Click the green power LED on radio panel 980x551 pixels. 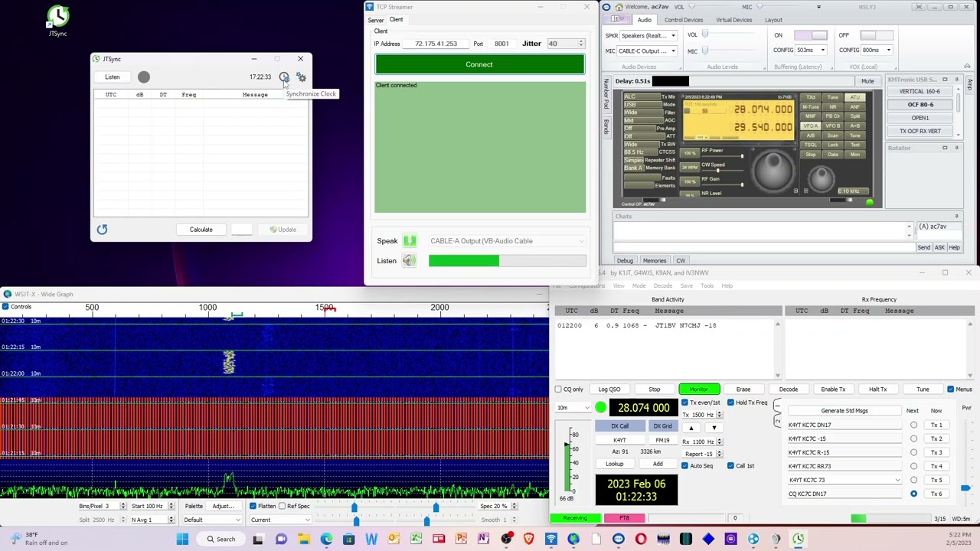[x=869, y=203]
